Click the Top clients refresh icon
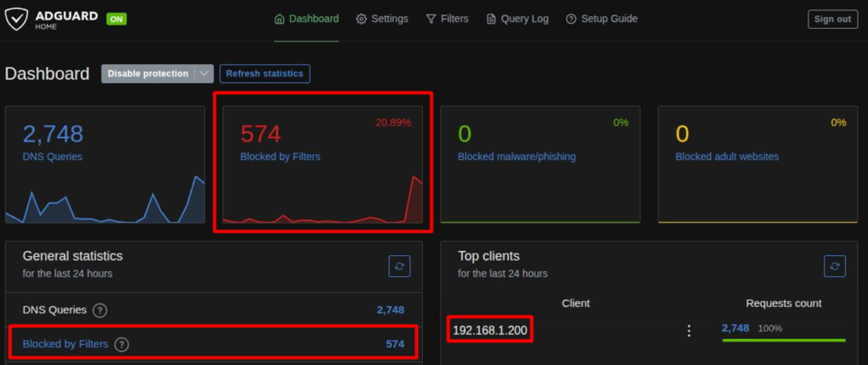 pos(835,266)
